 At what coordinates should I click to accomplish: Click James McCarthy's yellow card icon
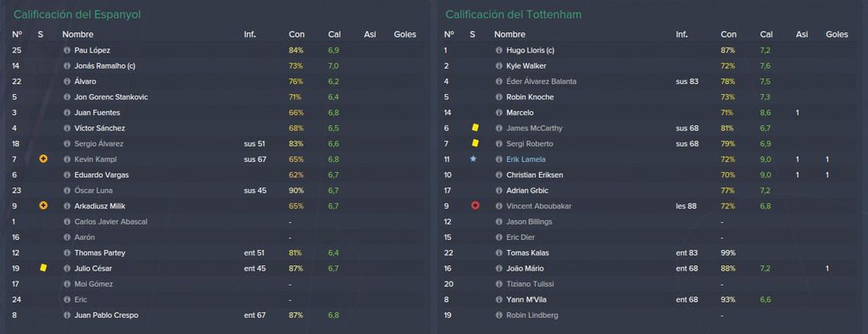pyautogui.click(x=475, y=128)
